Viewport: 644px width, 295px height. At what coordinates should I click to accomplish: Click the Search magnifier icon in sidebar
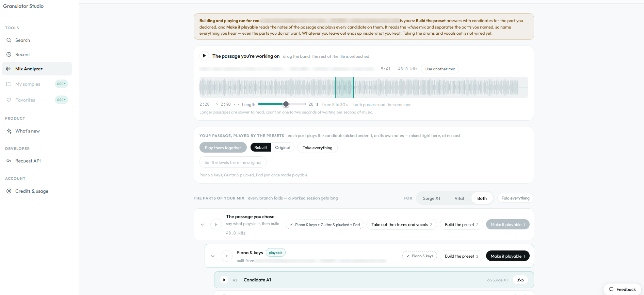tap(9, 40)
